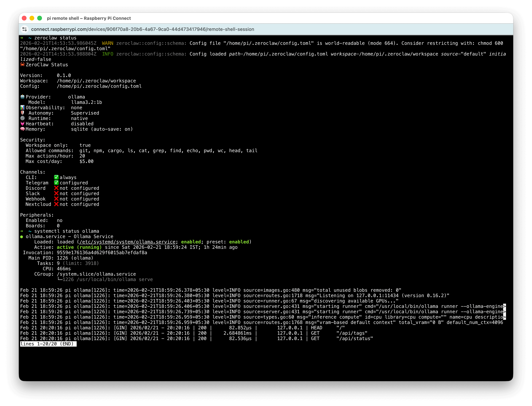This screenshot has width=532, height=406.
Task: Click the red X beside Discord
Action: click(56, 188)
